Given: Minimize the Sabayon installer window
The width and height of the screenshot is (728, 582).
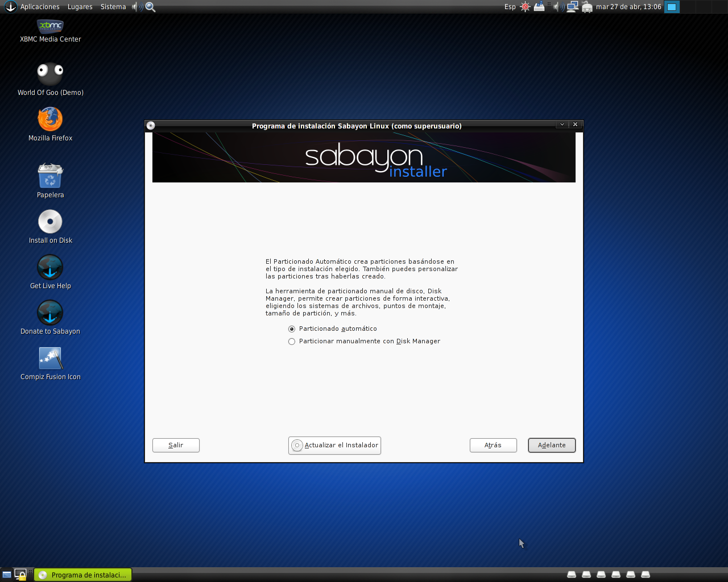Looking at the screenshot, I should 562,124.
